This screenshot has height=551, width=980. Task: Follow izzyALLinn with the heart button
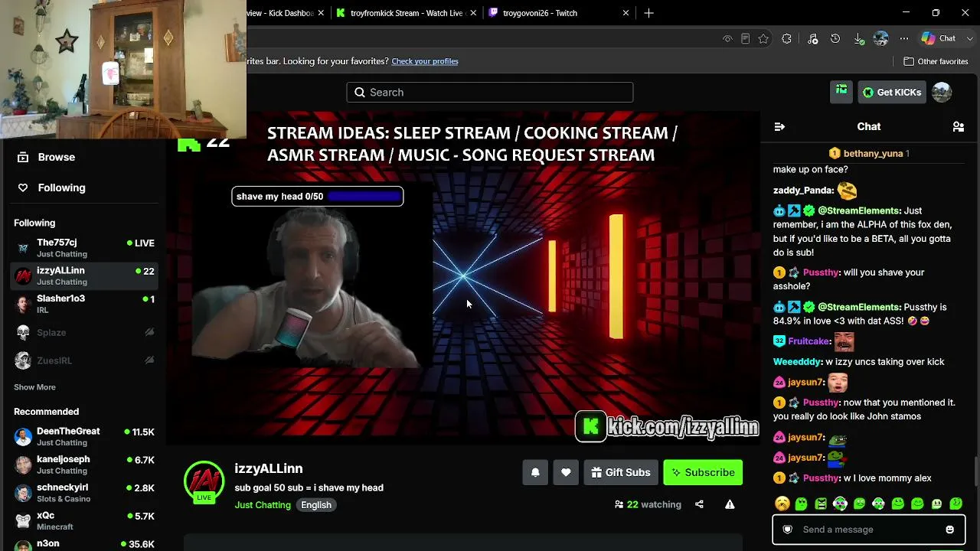coord(566,473)
